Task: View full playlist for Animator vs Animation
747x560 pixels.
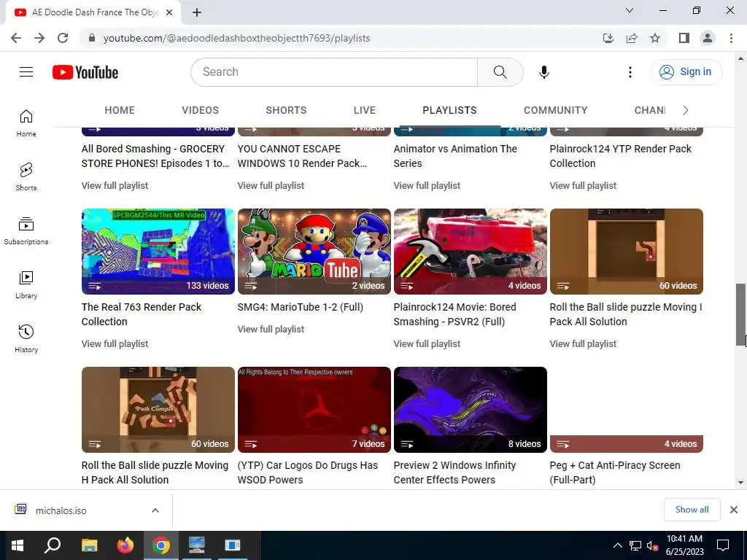Action: pyautogui.click(x=427, y=186)
